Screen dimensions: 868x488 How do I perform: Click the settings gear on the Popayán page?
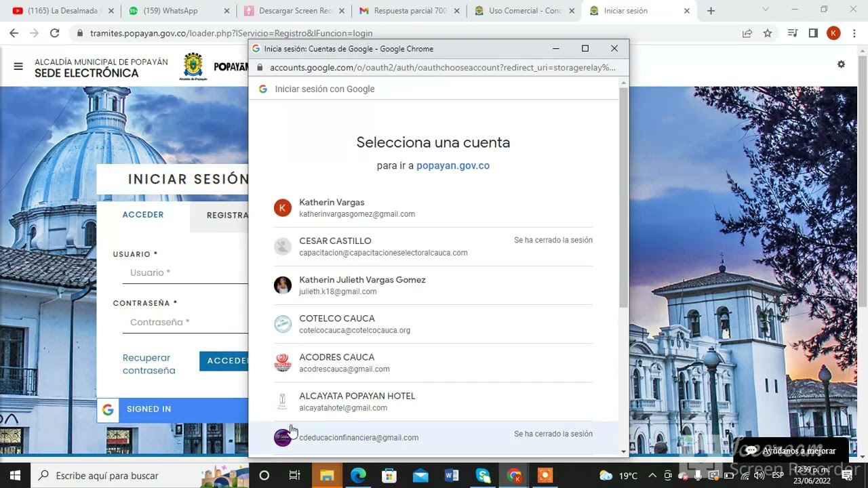tap(841, 64)
